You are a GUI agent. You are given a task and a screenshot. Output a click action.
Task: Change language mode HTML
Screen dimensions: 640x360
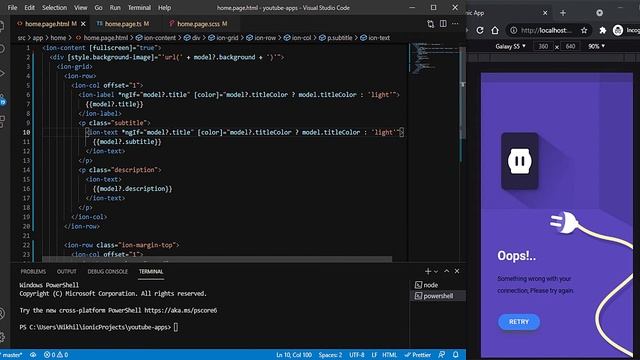coord(389,355)
